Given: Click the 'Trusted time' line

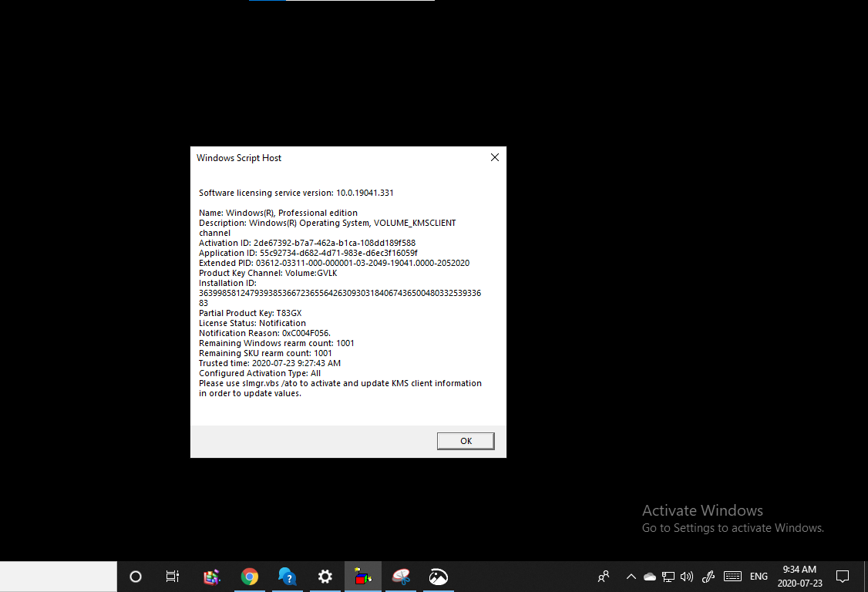Looking at the screenshot, I should [x=270, y=363].
